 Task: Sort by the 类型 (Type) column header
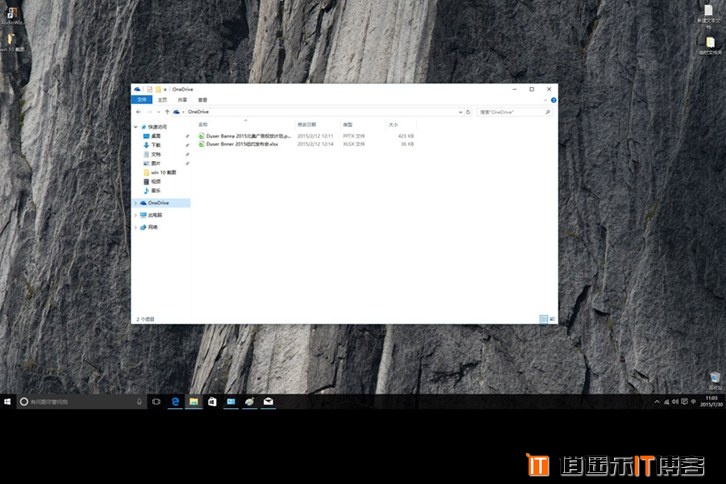[348, 125]
